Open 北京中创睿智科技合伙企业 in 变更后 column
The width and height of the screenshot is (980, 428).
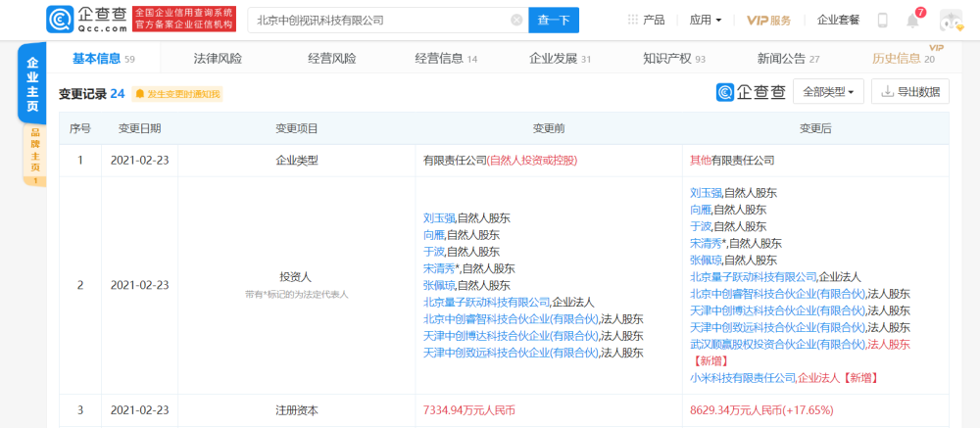(x=778, y=294)
